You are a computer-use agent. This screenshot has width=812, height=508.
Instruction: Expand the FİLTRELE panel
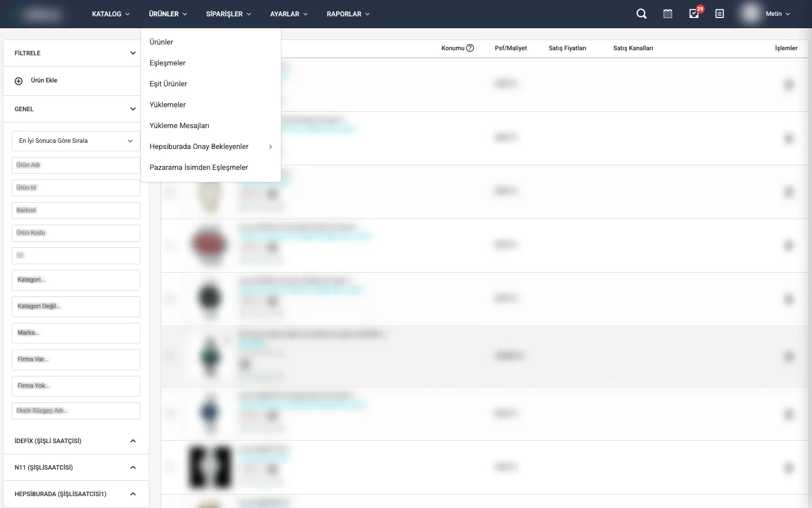[133, 53]
